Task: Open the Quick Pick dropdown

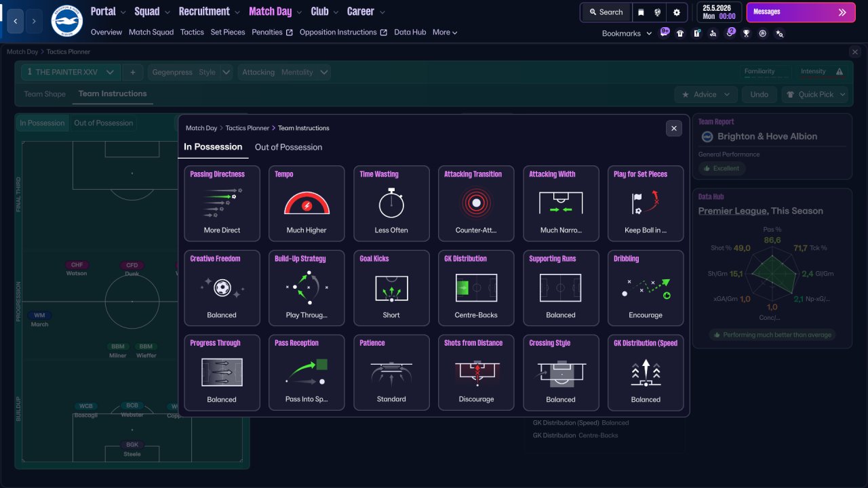Action: [x=815, y=94]
